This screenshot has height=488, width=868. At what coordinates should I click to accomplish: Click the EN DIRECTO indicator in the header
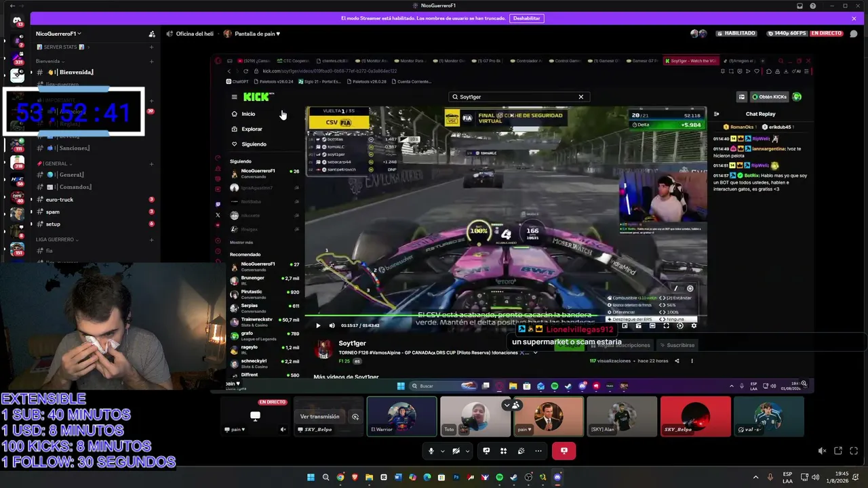tap(826, 33)
